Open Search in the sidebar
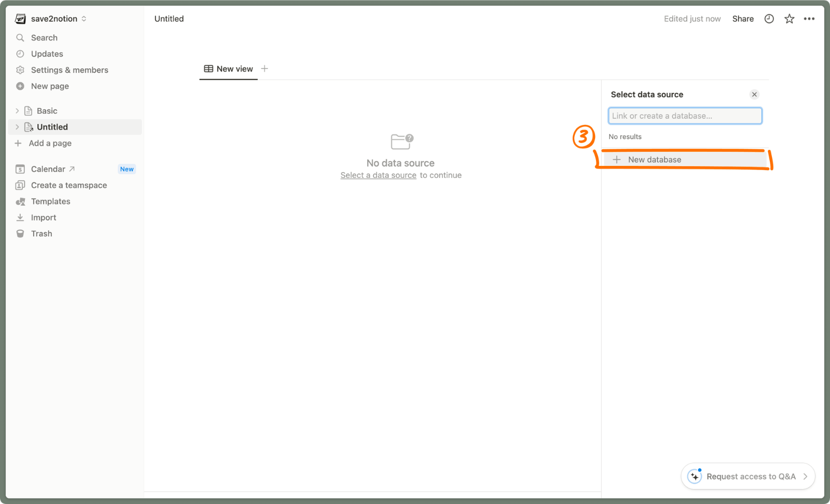The image size is (830, 504). click(44, 38)
